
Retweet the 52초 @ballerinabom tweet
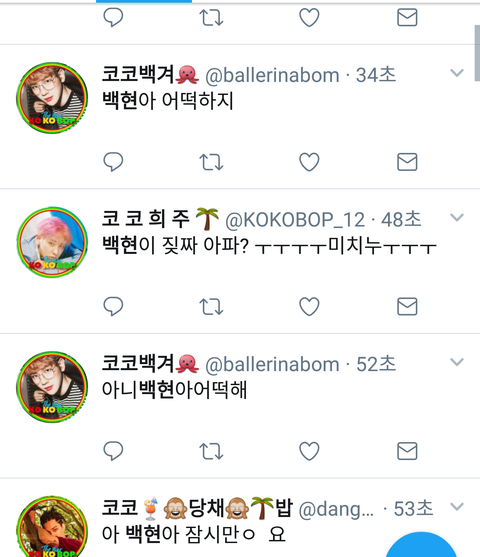point(211,451)
